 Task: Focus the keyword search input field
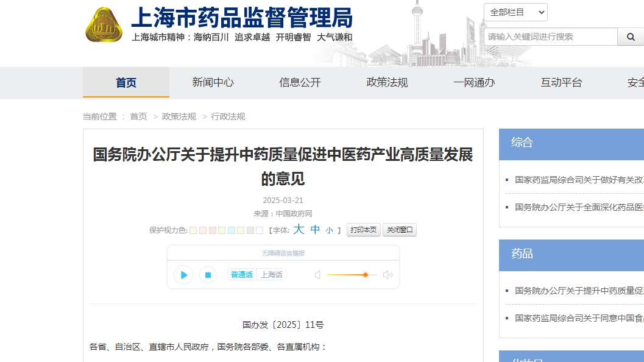point(551,37)
